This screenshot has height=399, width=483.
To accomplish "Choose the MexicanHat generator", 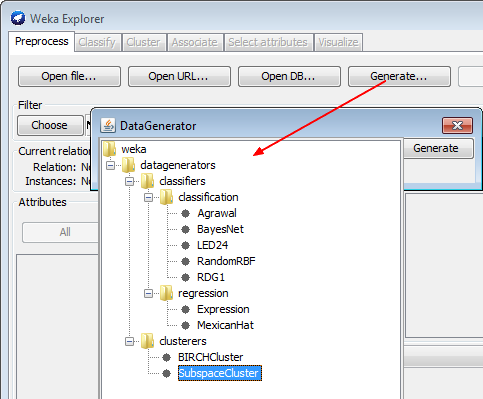I will pyautogui.click(x=225, y=325).
